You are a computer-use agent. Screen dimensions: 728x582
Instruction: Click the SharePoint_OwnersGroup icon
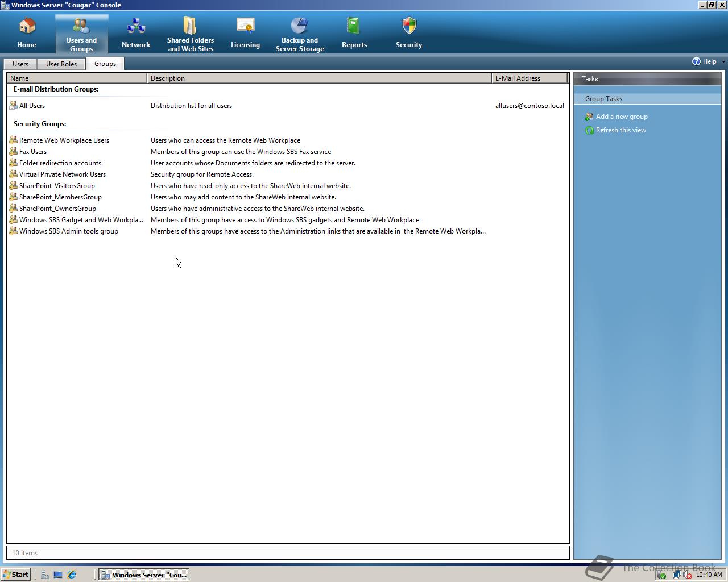pyautogui.click(x=14, y=209)
